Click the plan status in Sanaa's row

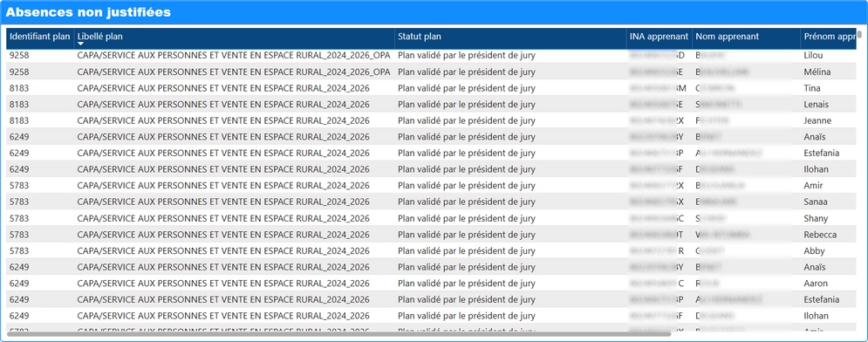point(467,202)
